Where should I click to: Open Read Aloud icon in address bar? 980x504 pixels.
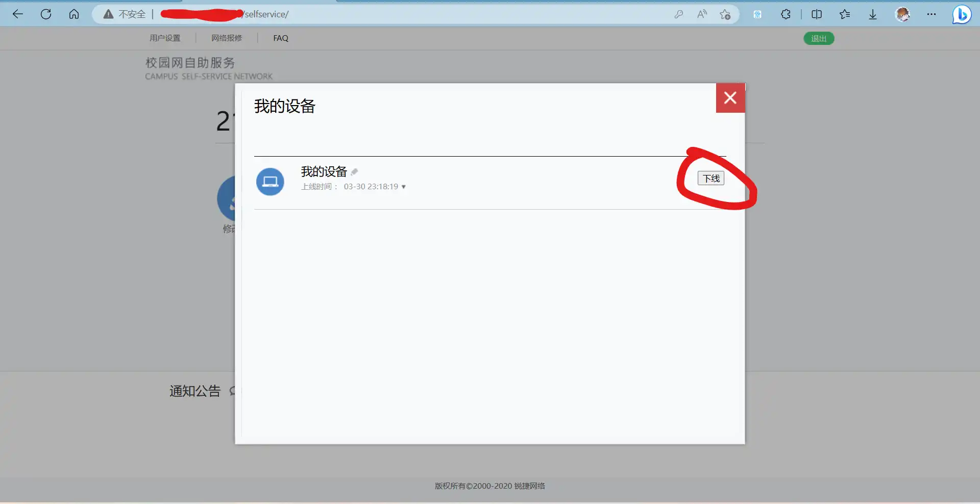[702, 14]
